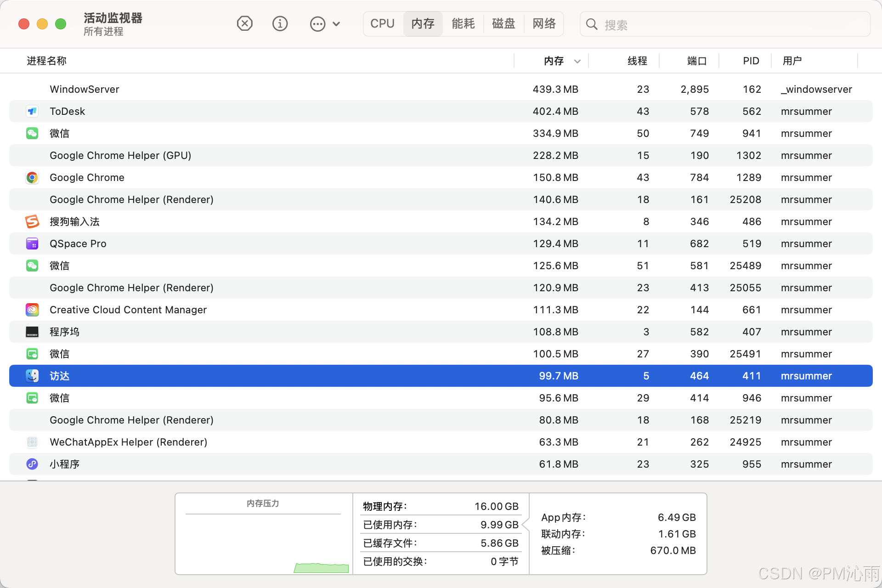Toggle the memory column sort arrow
This screenshot has height=588, width=882.
(577, 61)
